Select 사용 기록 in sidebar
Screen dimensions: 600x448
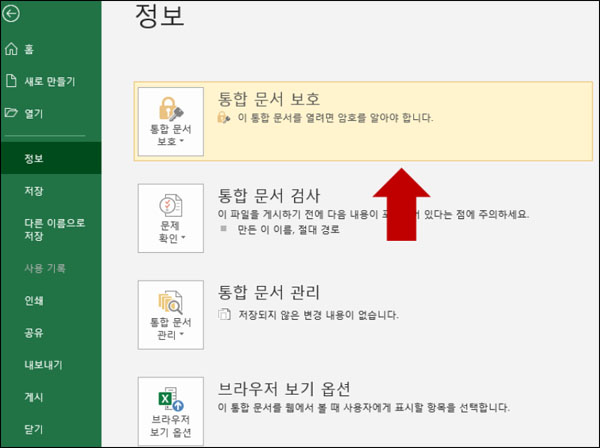pos(45,268)
